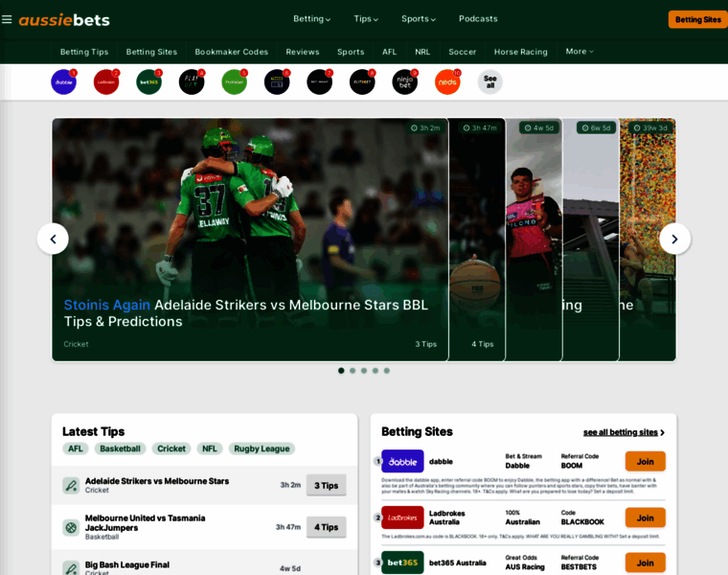The height and width of the screenshot is (575, 728).
Task: Select the fifth carousel pagination dot
Action: tap(387, 371)
